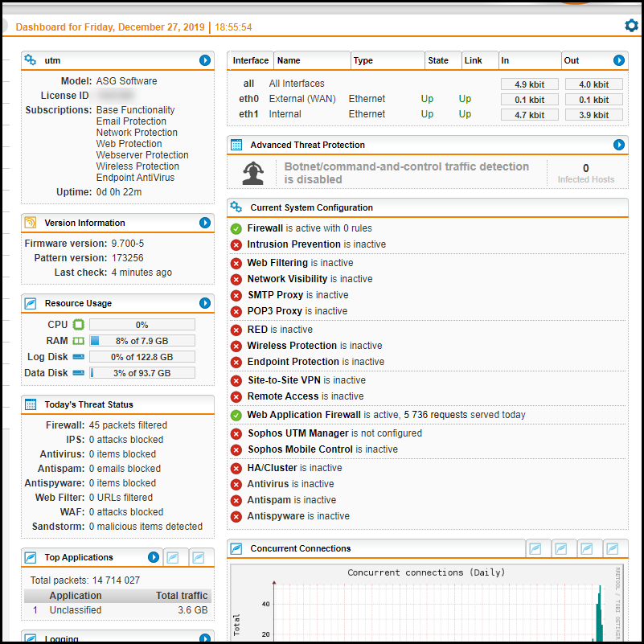Open dashboard settings gear icon
Image resolution: width=644 pixels, height=644 pixels.
[631, 26]
